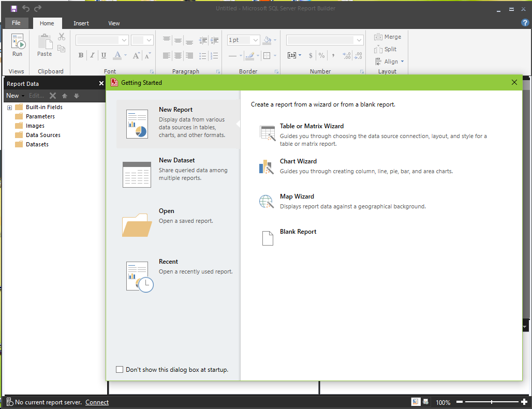Open the File menu
This screenshot has width=532, height=409.
(16, 23)
